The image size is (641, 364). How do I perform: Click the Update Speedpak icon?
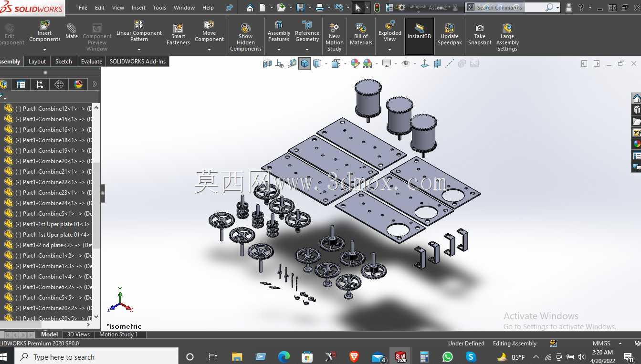pos(450,35)
